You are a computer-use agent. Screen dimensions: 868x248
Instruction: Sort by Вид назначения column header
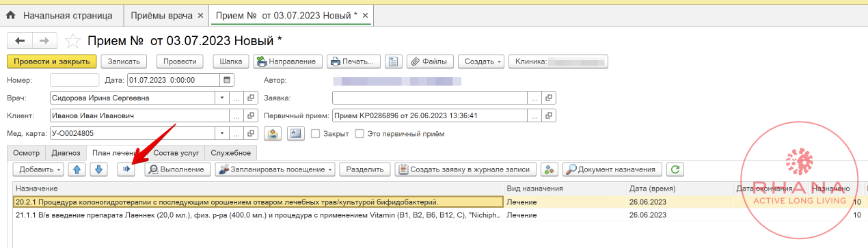click(565, 188)
